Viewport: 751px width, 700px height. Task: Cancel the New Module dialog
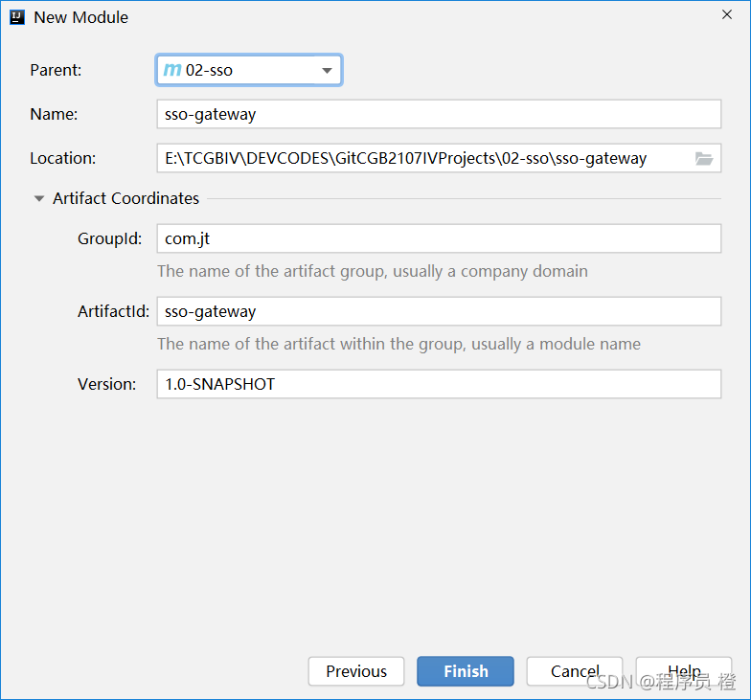pos(575,670)
